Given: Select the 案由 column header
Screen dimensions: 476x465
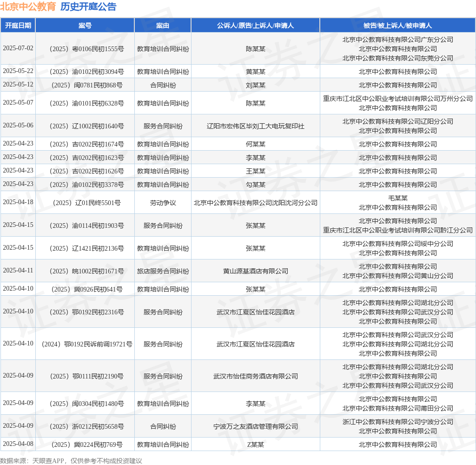Looking at the screenshot, I should [x=163, y=26].
